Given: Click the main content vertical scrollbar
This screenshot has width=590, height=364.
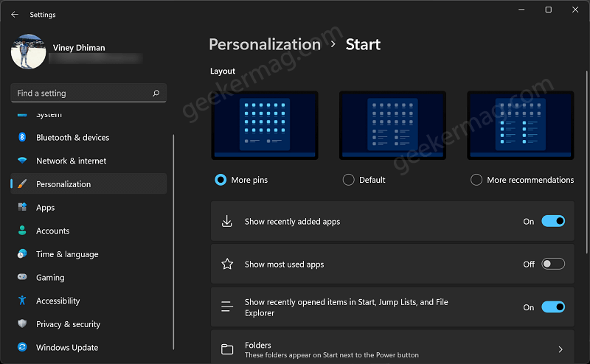Looking at the screenshot, I should click(586, 161).
